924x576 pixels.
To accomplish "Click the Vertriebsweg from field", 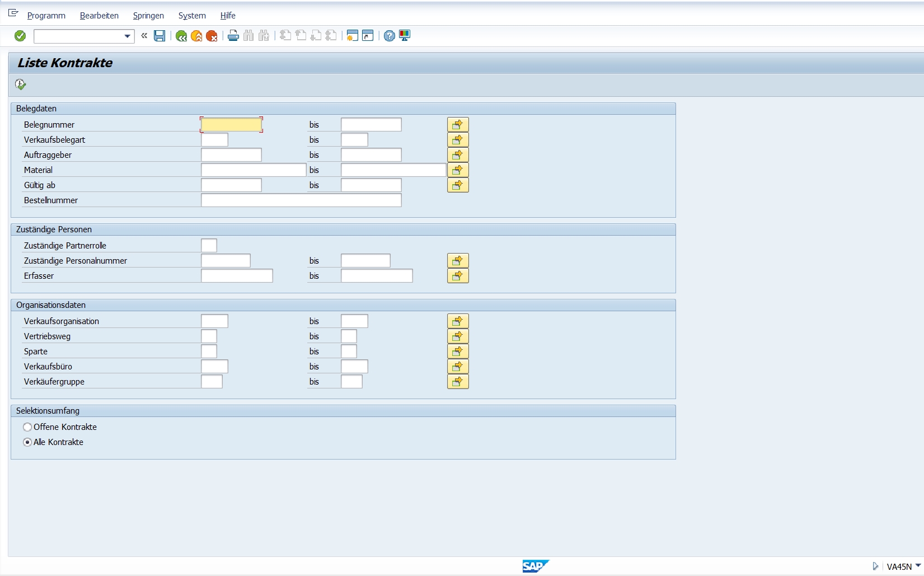I will (209, 336).
